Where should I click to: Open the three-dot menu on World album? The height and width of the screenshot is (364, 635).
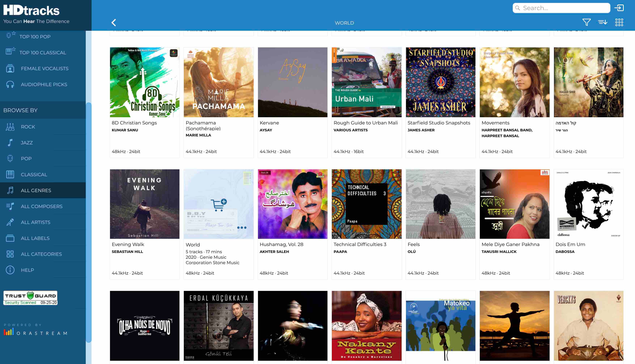pos(242,228)
